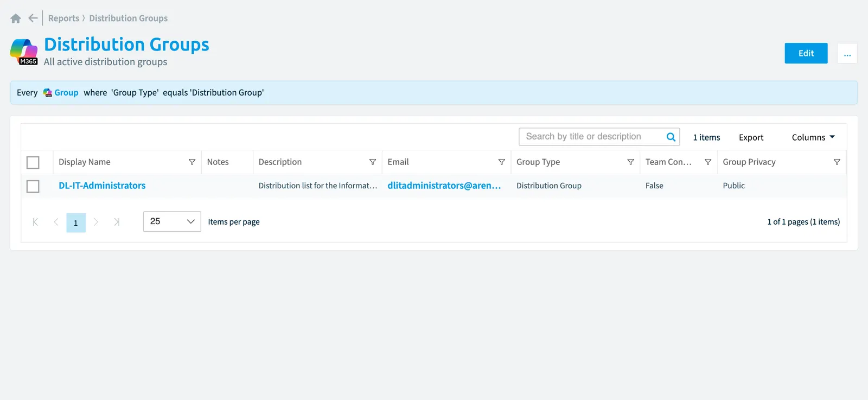Viewport: 868px width, 400px height.
Task: Click the 'Distribution Group' type cell
Action: pos(549,186)
